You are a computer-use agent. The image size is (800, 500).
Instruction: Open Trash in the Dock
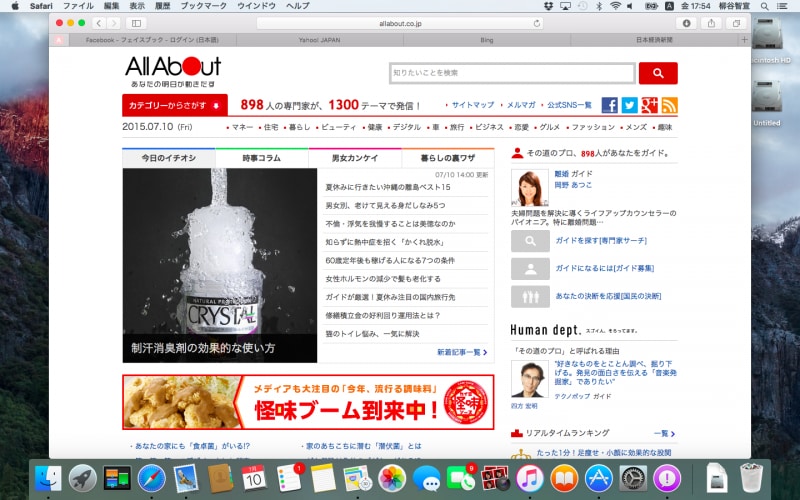pos(752,478)
